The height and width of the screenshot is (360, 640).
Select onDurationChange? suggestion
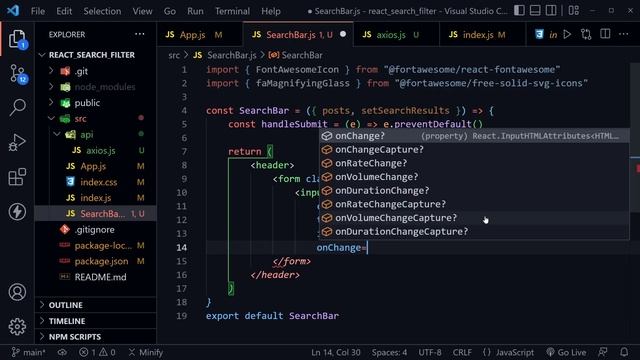(473, 191)
